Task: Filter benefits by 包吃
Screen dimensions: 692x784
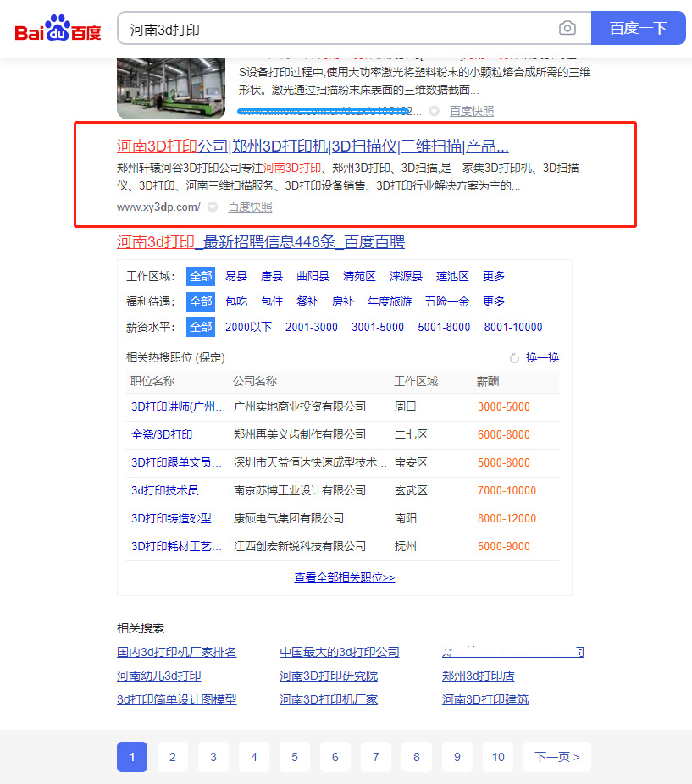Action: (x=236, y=301)
